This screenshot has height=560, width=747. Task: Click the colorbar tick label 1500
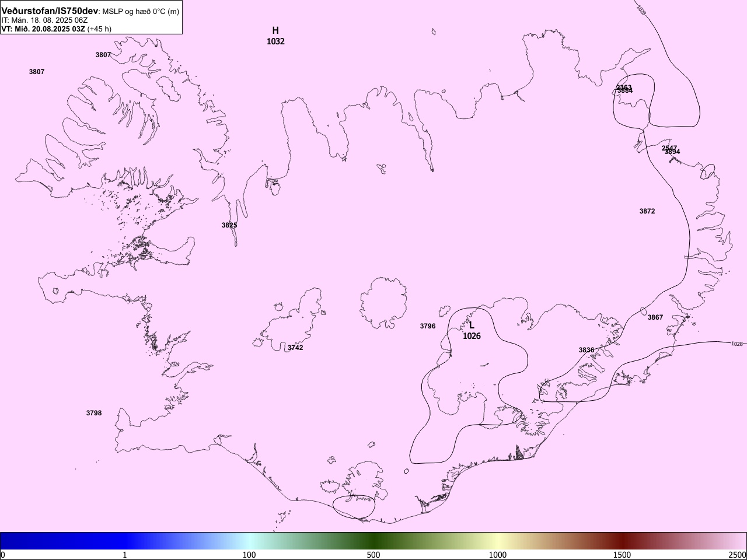[622, 554]
